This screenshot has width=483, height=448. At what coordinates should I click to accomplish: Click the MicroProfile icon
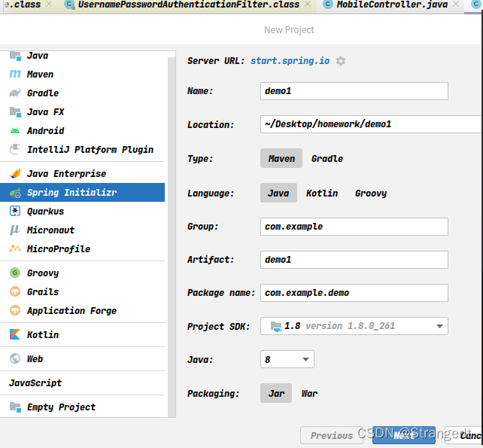coord(15,248)
